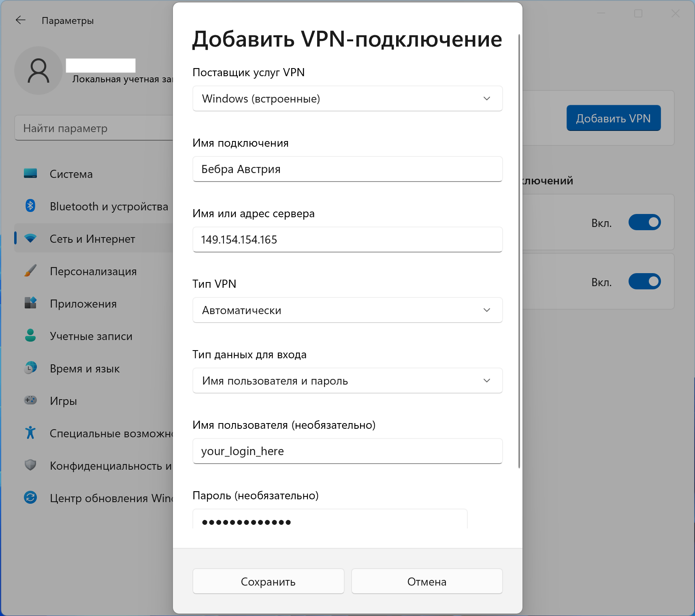Click the Bluetooth icon in sidebar
Image resolution: width=695 pixels, height=616 pixels.
30,206
